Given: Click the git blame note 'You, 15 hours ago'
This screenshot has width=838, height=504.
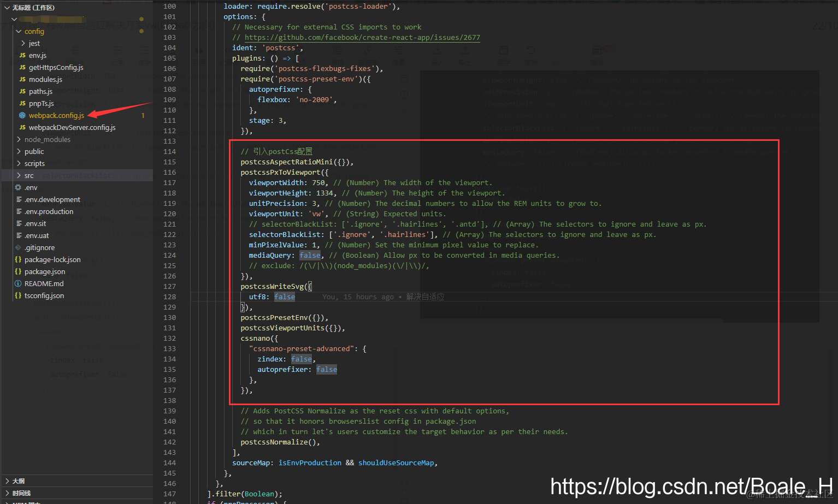Looking at the screenshot, I should (358, 297).
